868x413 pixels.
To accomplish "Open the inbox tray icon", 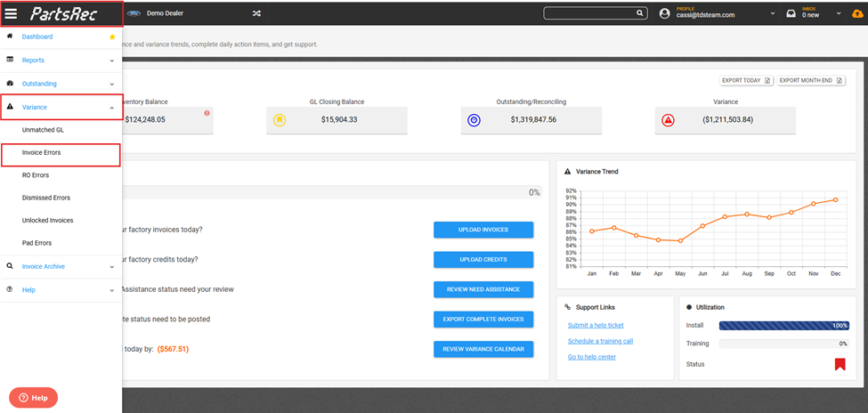I will point(791,14).
